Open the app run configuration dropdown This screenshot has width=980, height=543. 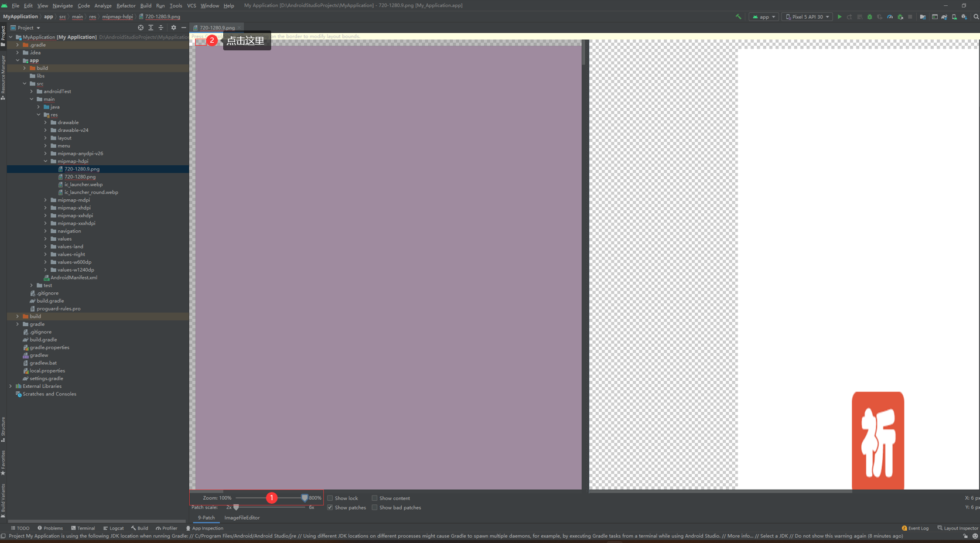[x=764, y=17]
